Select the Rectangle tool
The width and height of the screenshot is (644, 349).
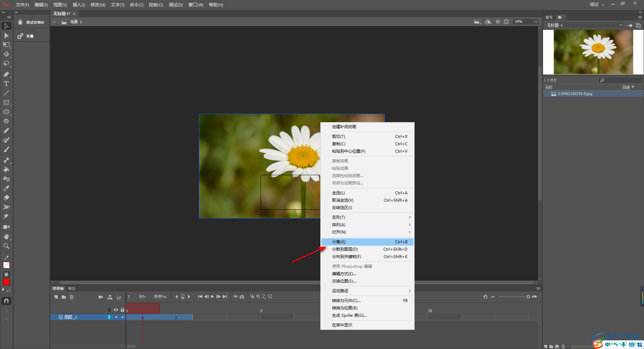[x=6, y=102]
